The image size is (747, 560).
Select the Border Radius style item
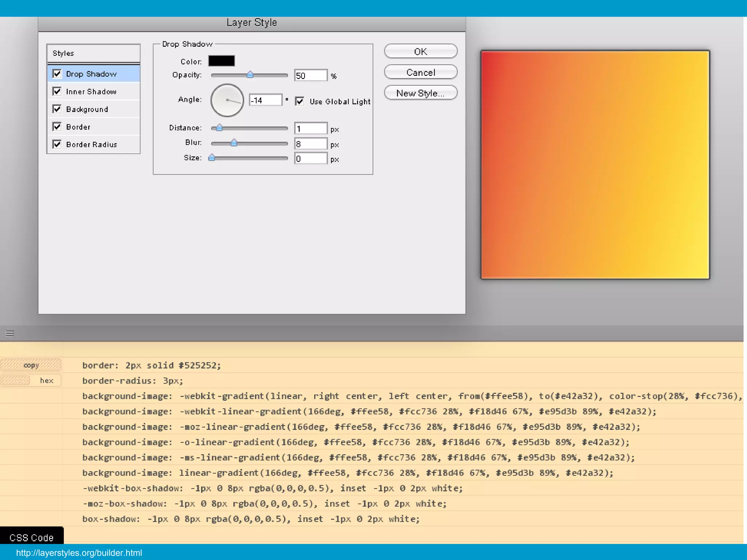click(92, 145)
